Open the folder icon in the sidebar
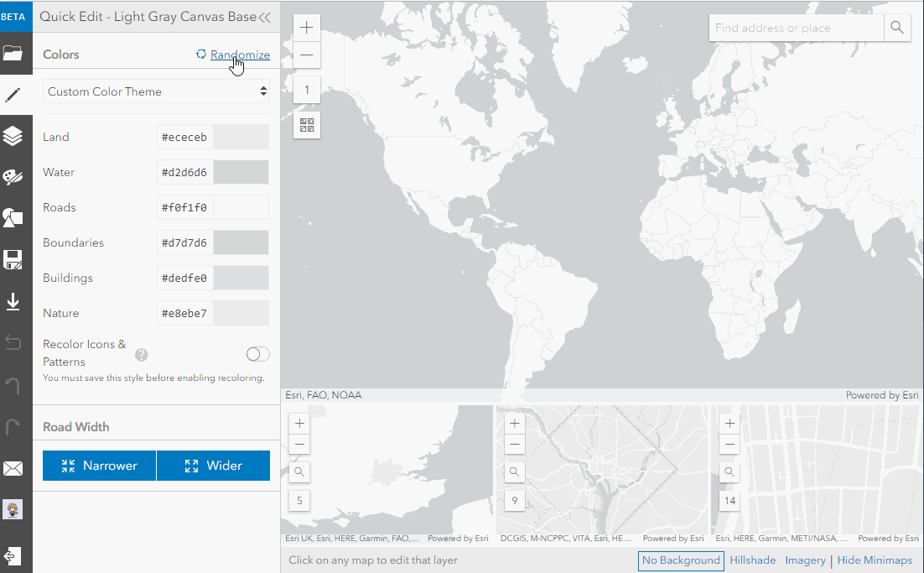 click(13, 53)
